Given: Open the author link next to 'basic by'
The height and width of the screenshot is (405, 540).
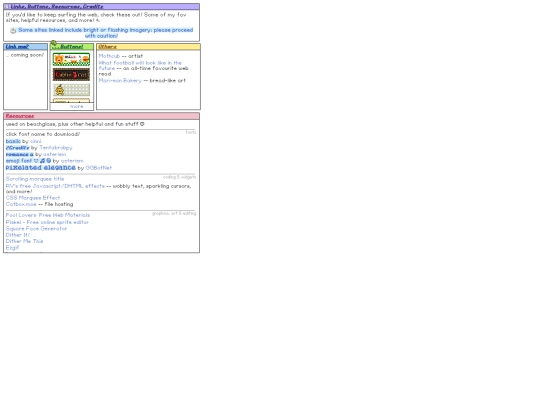Looking at the screenshot, I should (36, 141).
